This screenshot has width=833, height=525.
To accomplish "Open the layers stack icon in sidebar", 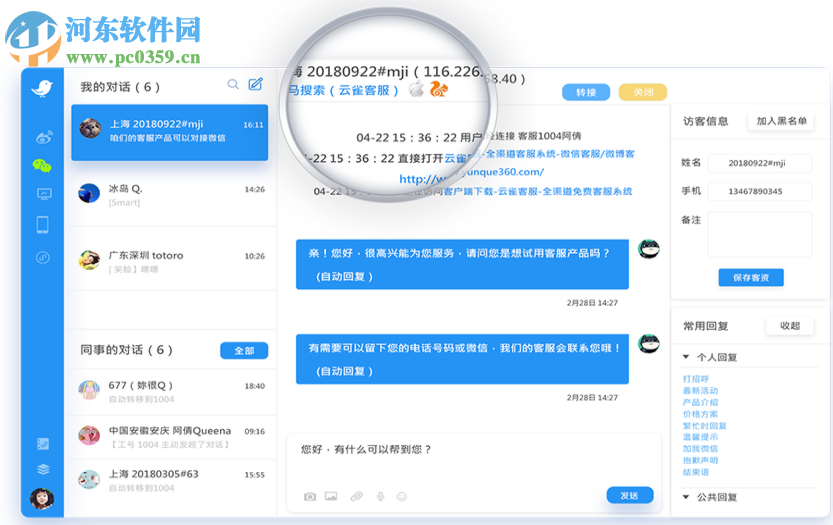I will (43, 469).
